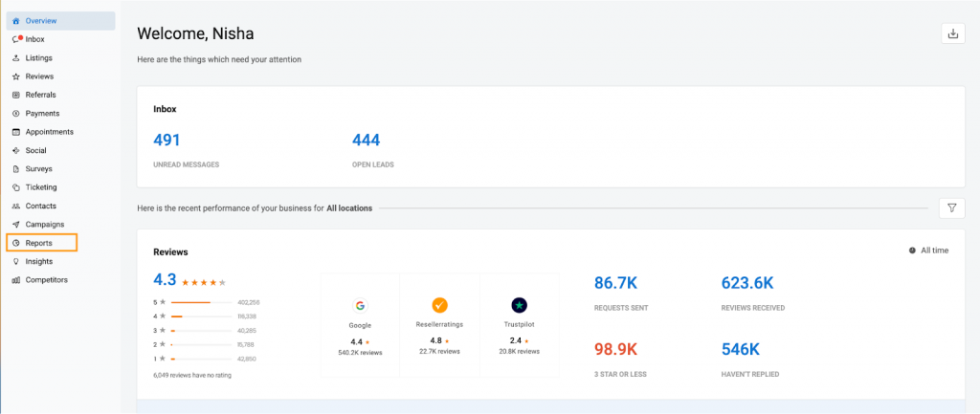This screenshot has height=414, width=980.
Task: Open the Reports menu item
Action: [x=39, y=243]
